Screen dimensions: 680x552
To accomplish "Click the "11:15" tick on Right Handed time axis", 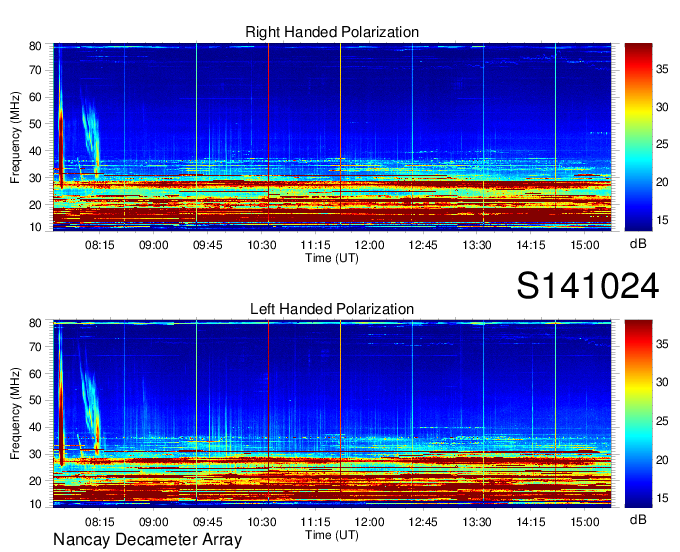I will (x=315, y=245).
